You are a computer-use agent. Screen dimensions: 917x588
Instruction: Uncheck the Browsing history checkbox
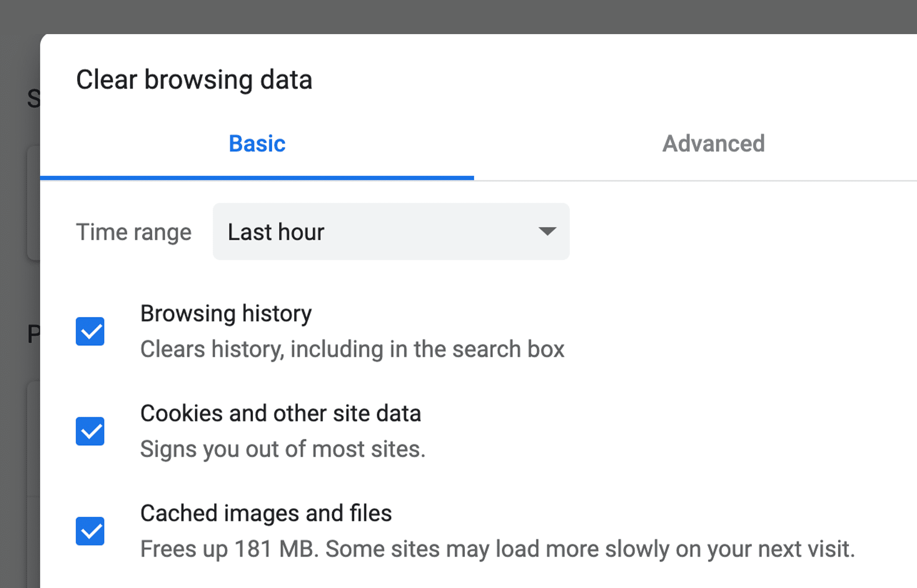tap(90, 332)
